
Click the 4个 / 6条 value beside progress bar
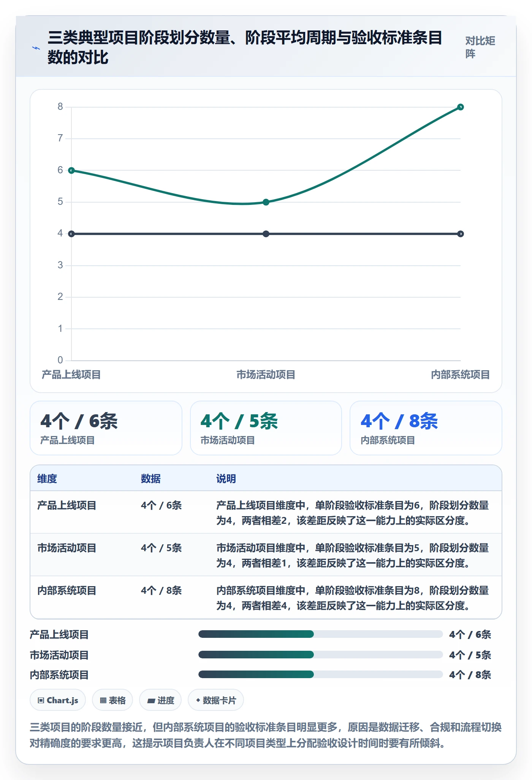coord(470,634)
